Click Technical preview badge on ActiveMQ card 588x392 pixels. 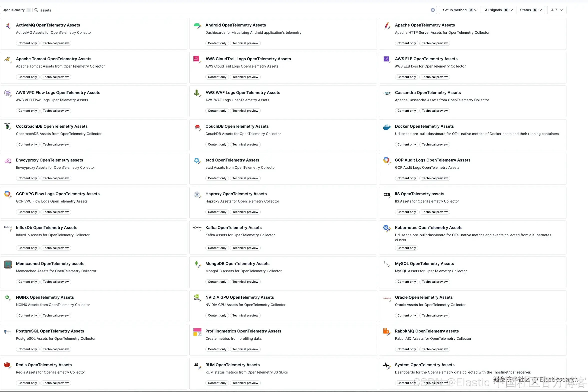click(x=56, y=43)
